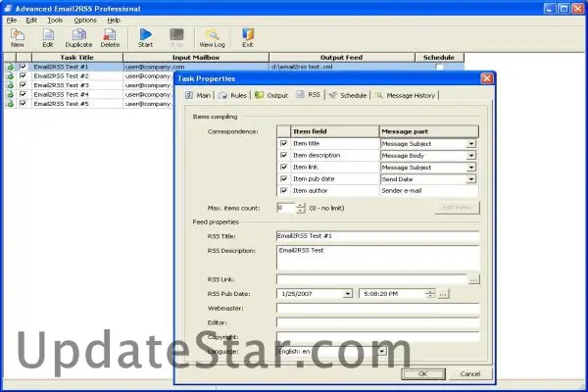Click the Delete toolbar icon
Image resolution: width=588 pixels, height=392 pixels.
[110, 38]
